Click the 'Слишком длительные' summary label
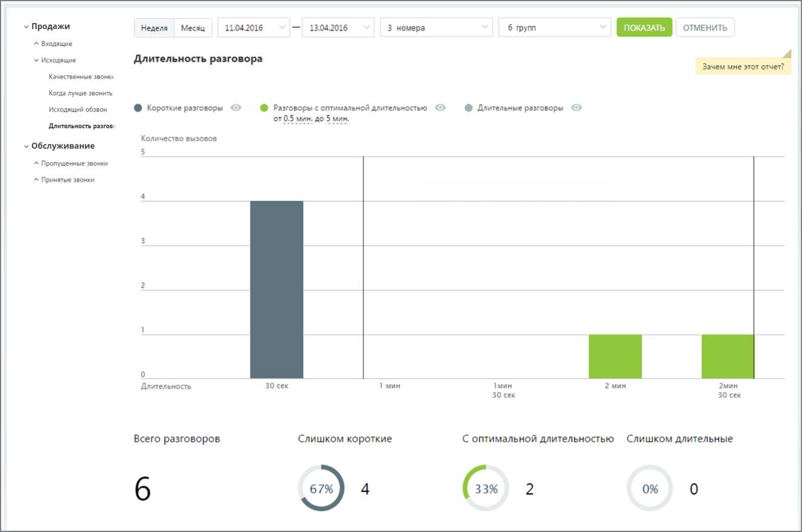802x532 pixels. pyautogui.click(x=680, y=439)
